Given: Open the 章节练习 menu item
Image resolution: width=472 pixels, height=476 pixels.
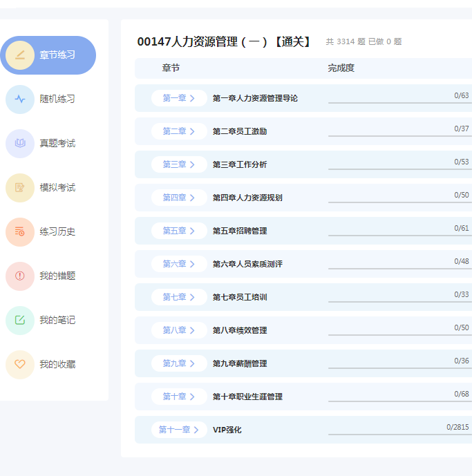Looking at the screenshot, I should click(48, 55).
